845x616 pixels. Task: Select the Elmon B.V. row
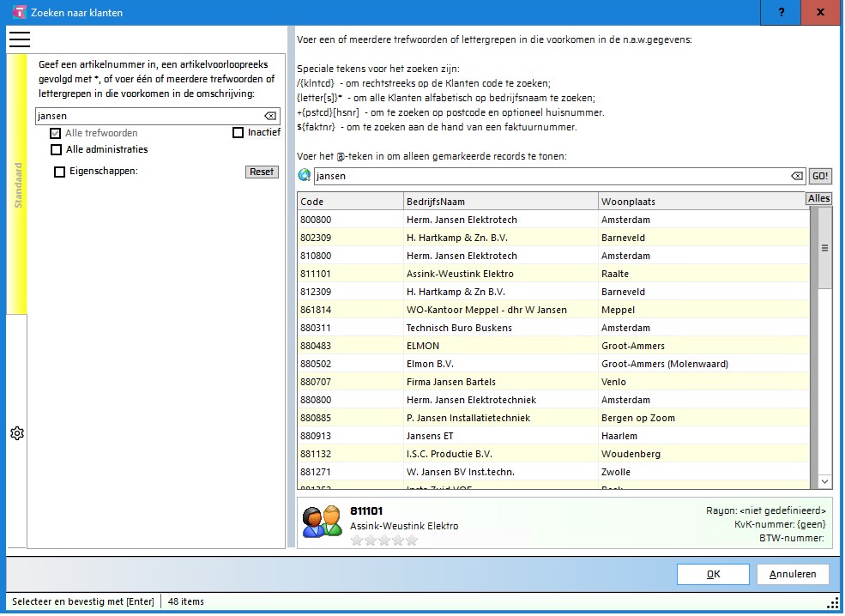click(x=553, y=364)
